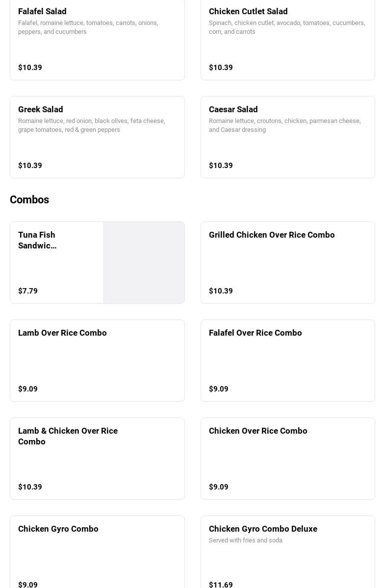The image size is (385, 588).
Task: Click the $7.79 Tuna Fish Sandwich price
Action: (x=28, y=291)
